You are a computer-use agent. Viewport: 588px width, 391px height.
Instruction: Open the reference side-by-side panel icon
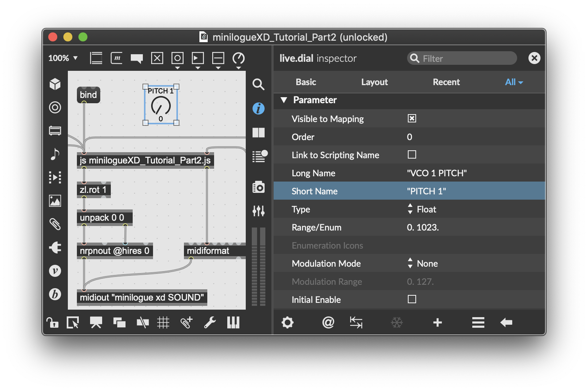coord(259,133)
